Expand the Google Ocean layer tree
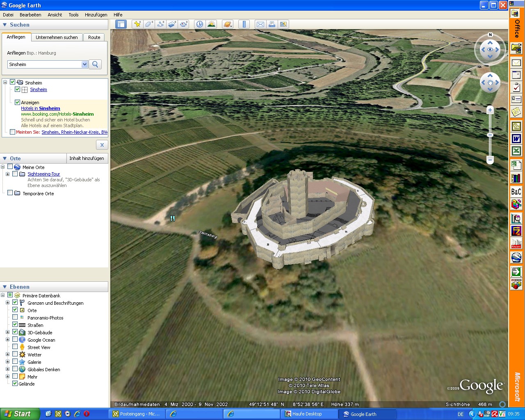The image size is (525, 420). [x=7, y=340]
